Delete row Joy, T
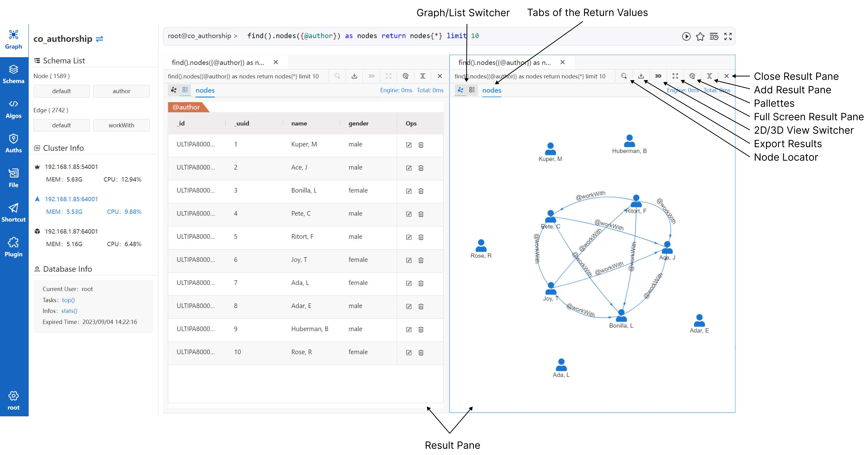868x455 pixels. coord(421,260)
